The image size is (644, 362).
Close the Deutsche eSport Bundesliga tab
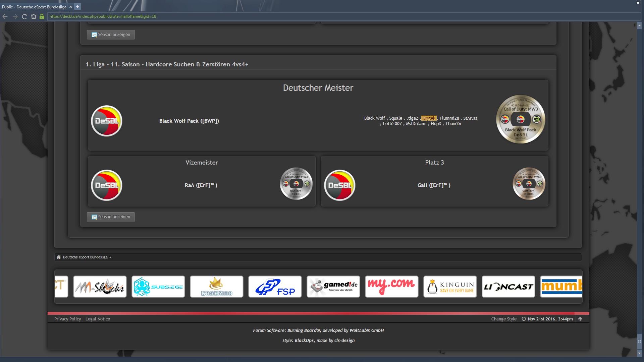[x=71, y=7]
